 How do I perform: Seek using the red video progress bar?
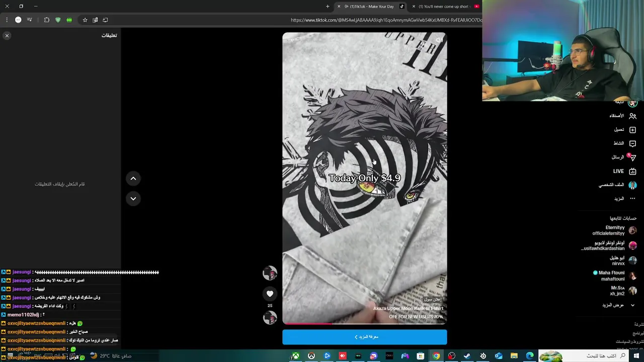[x=364, y=323]
